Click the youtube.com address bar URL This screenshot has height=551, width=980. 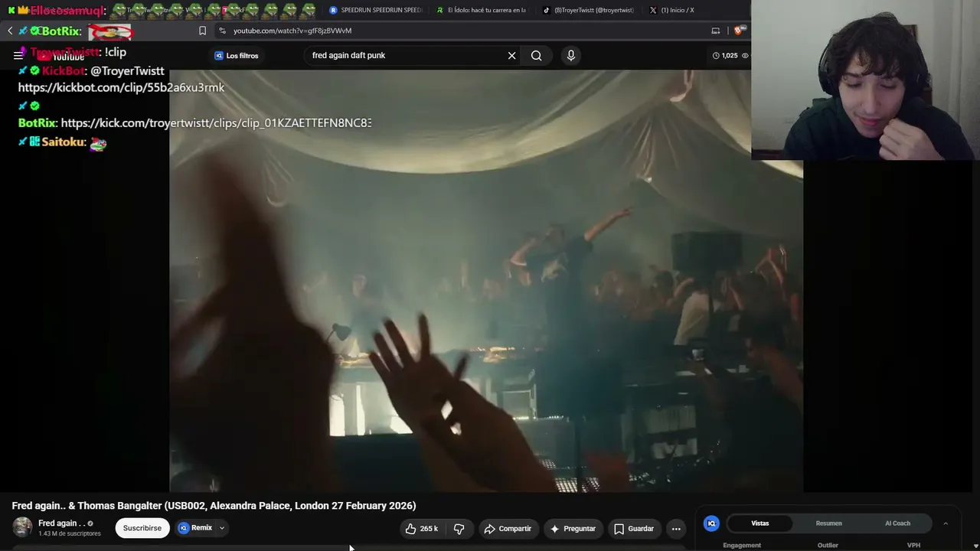(x=292, y=31)
